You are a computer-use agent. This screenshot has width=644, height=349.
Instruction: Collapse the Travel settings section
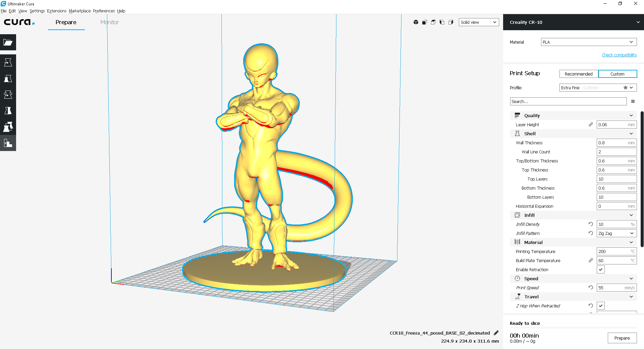coord(574,297)
